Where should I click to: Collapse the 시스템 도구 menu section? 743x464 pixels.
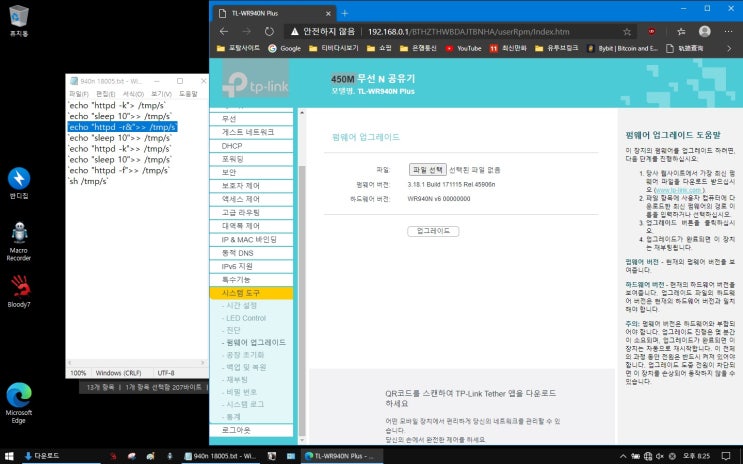point(251,293)
